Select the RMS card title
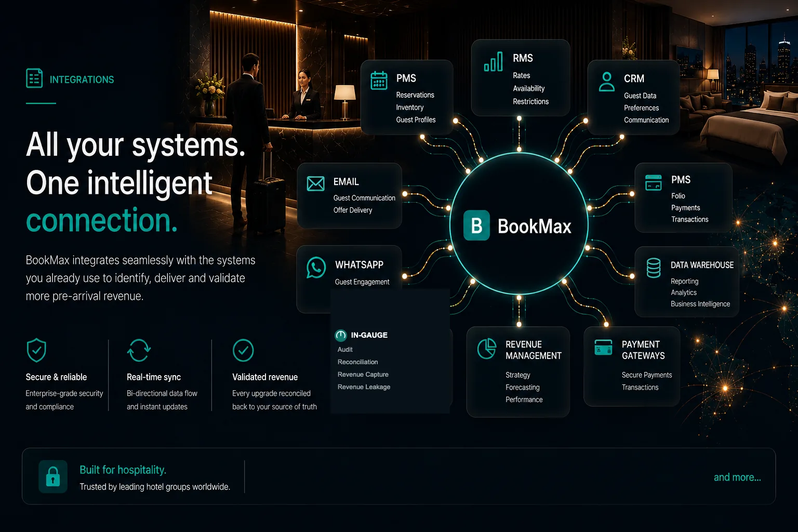The image size is (798, 532). [x=523, y=58]
